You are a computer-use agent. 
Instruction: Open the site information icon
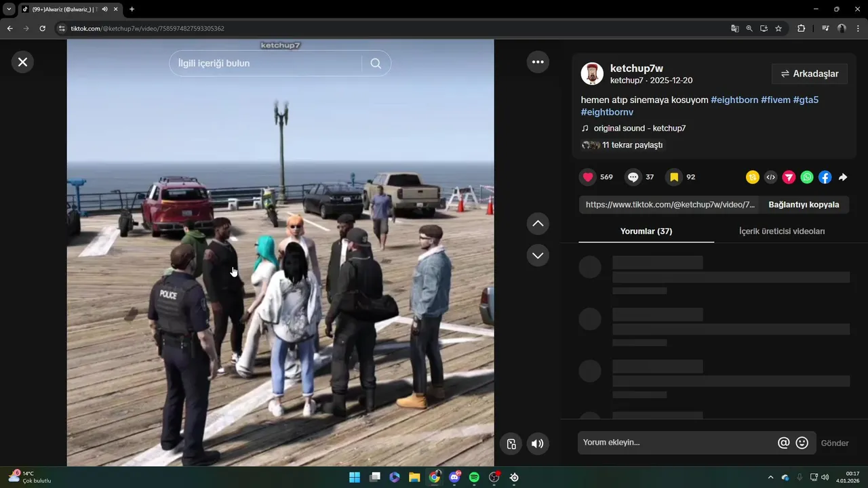(x=62, y=28)
